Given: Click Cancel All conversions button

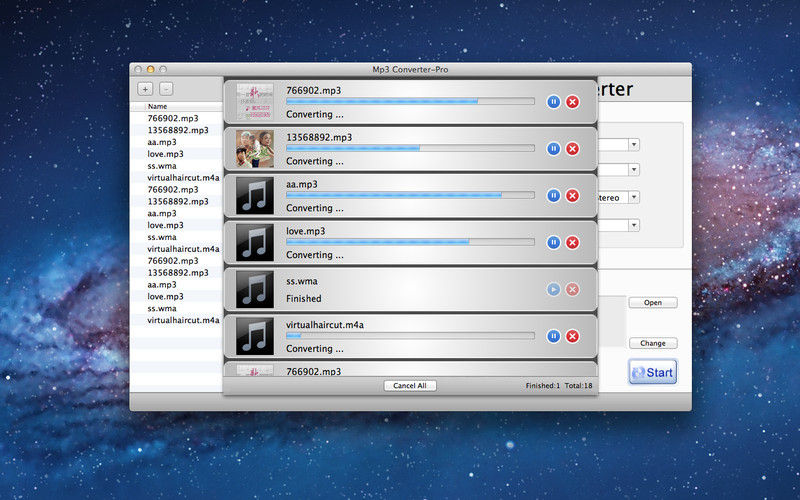Looking at the screenshot, I should pyautogui.click(x=410, y=386).
